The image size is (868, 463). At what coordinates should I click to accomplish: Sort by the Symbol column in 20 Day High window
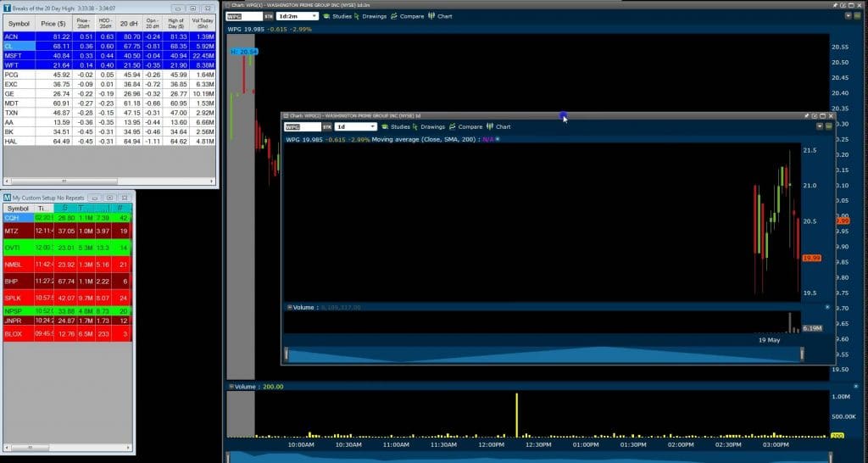point(19,23)
